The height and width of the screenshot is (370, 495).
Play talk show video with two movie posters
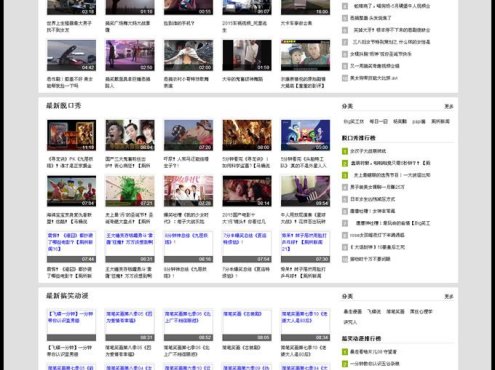point(71,135)
